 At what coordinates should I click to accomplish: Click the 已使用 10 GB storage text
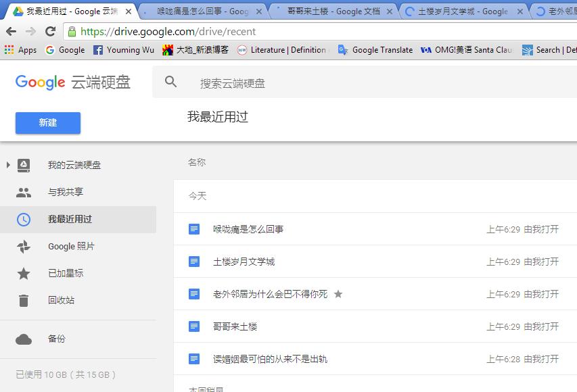(x=66, y=374)
